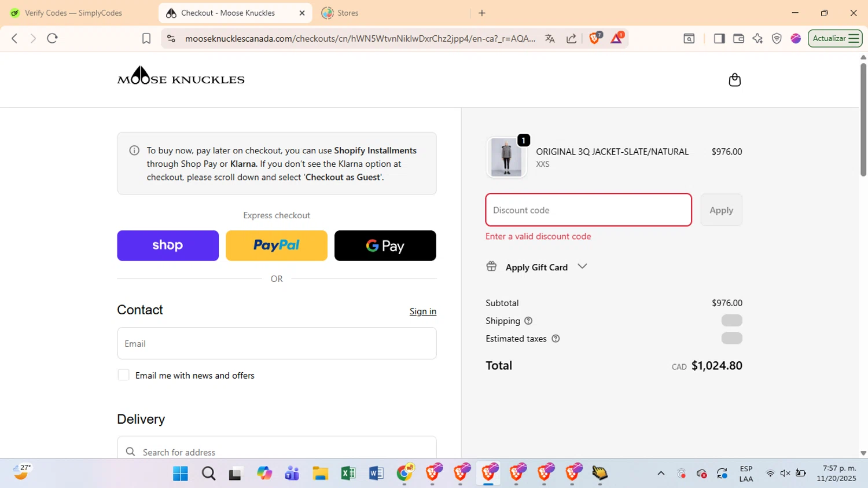Share this page link

(x=571, y=38)
